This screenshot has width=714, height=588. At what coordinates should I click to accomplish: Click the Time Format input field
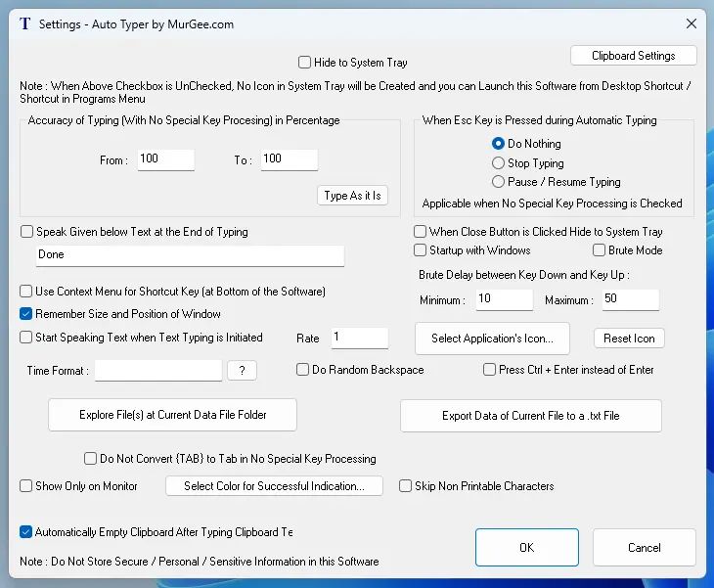tap(158, 371)
